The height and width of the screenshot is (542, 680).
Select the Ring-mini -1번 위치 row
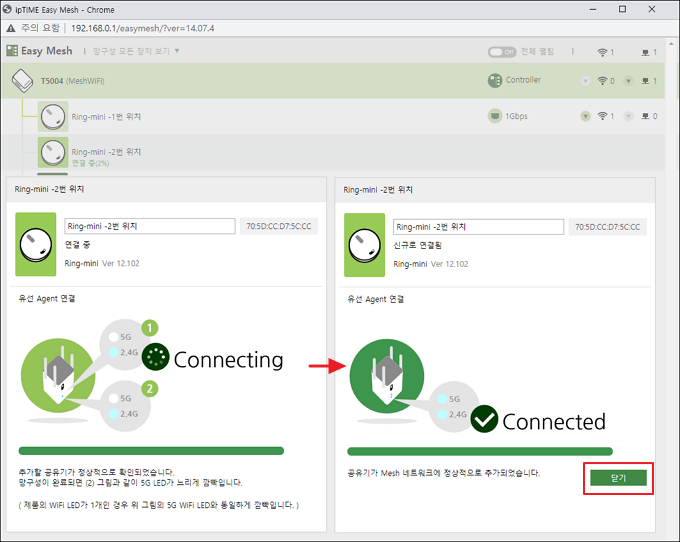[333, 116]
